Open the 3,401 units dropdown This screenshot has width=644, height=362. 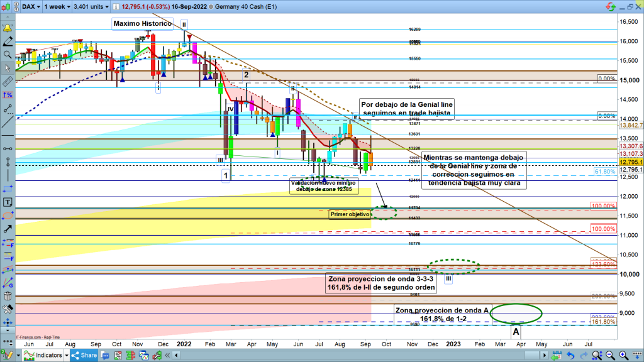click(x=91, y=6)
